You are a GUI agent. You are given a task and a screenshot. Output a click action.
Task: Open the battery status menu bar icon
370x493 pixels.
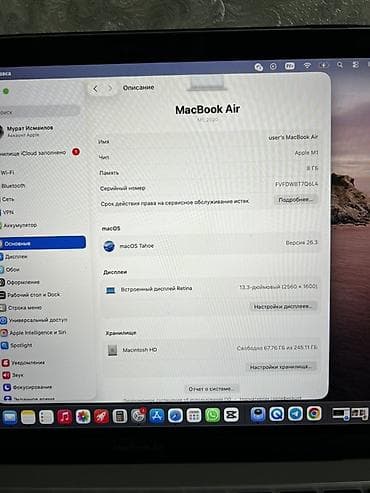324,65
